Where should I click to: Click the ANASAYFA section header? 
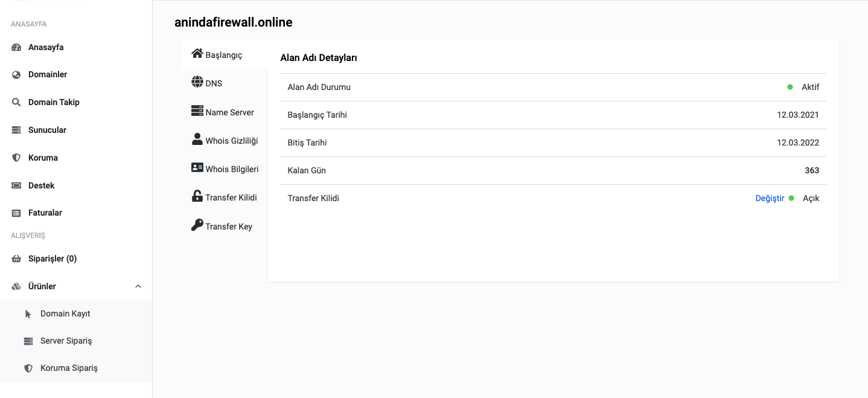(29, 24)
